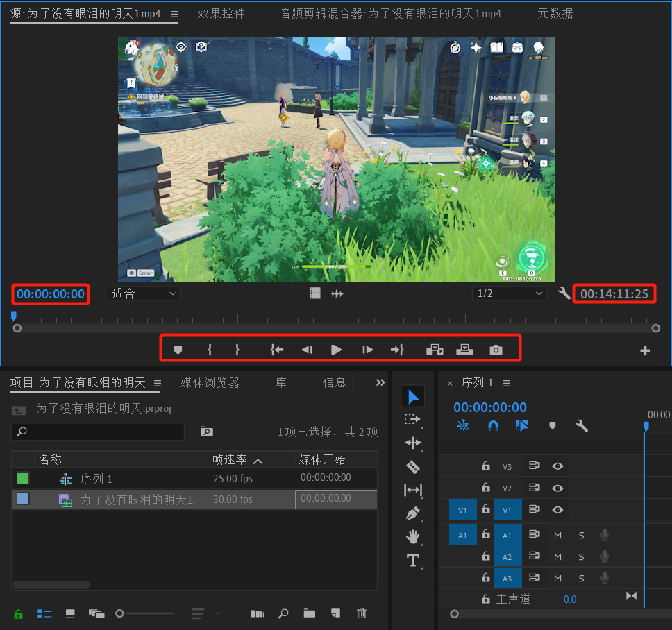Select the Selection arrow tool
The height and width of the screenshot is (630, 672).
coord(413,397)
